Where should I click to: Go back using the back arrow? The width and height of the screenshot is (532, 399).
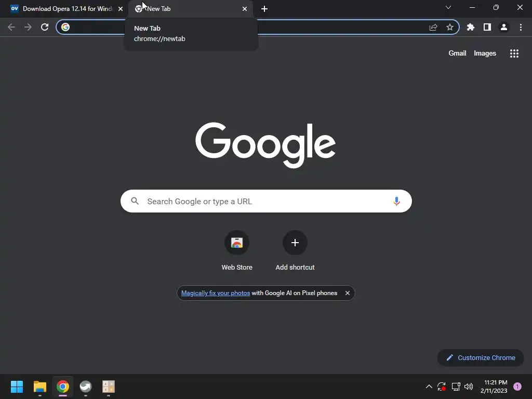[x=11, y=27]
